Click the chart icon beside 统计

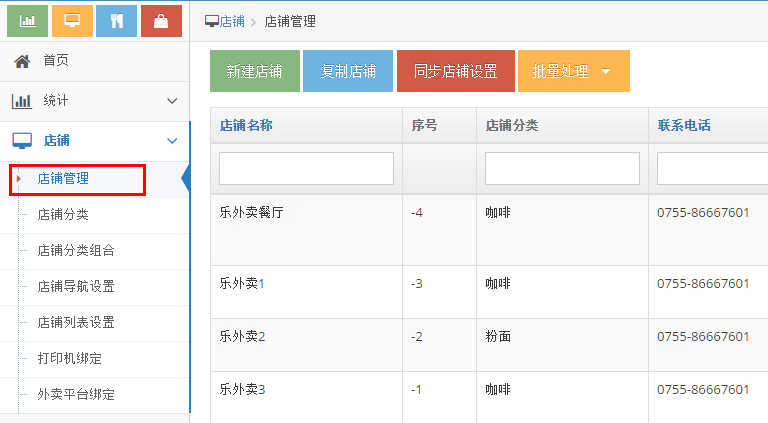pyautogui.click(x=22, y=101)
